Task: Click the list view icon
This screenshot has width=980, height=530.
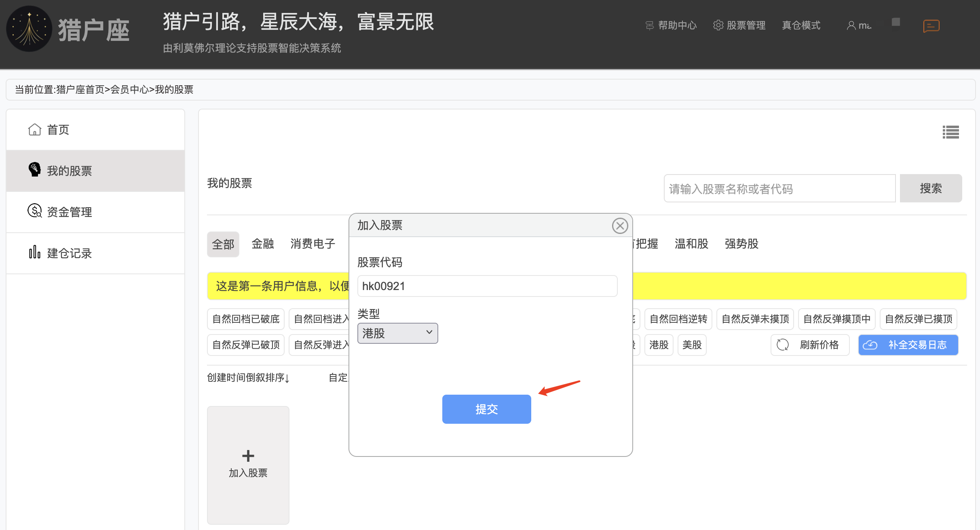Action: click(950, 132)
